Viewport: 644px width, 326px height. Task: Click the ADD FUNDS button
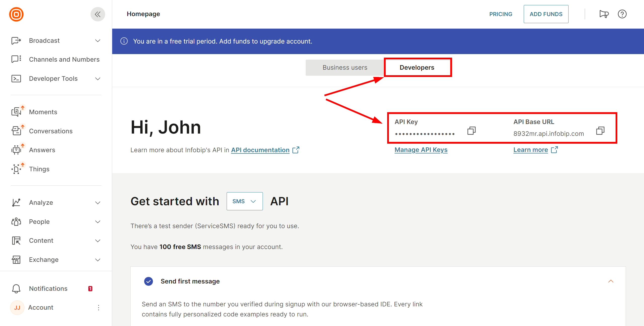[x=546, y=14]
